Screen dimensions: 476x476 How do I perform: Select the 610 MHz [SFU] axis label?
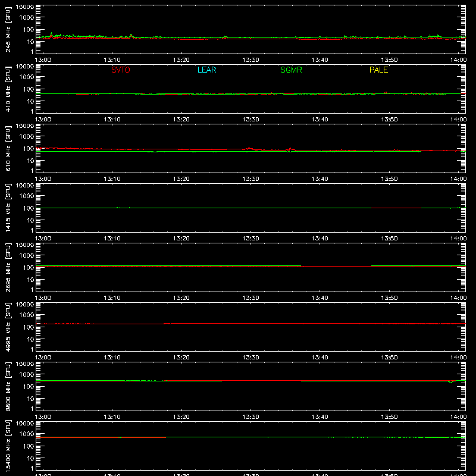click(8, 148)
